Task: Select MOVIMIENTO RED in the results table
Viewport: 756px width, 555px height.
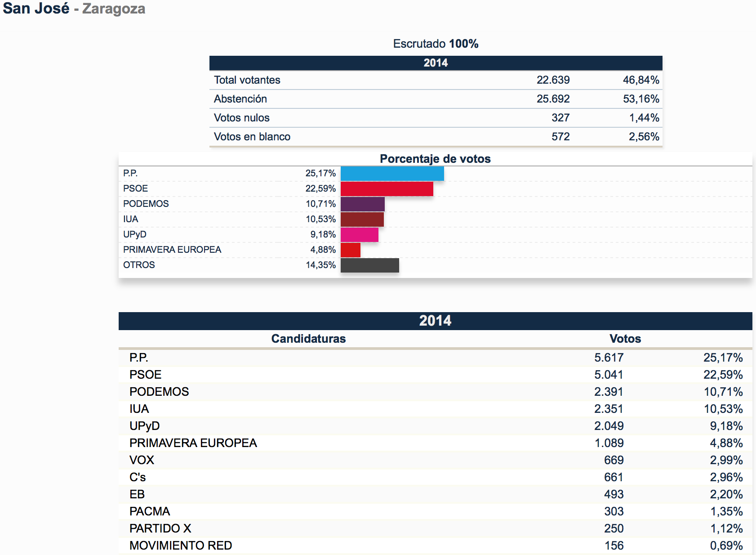Action: coord(181,546)
